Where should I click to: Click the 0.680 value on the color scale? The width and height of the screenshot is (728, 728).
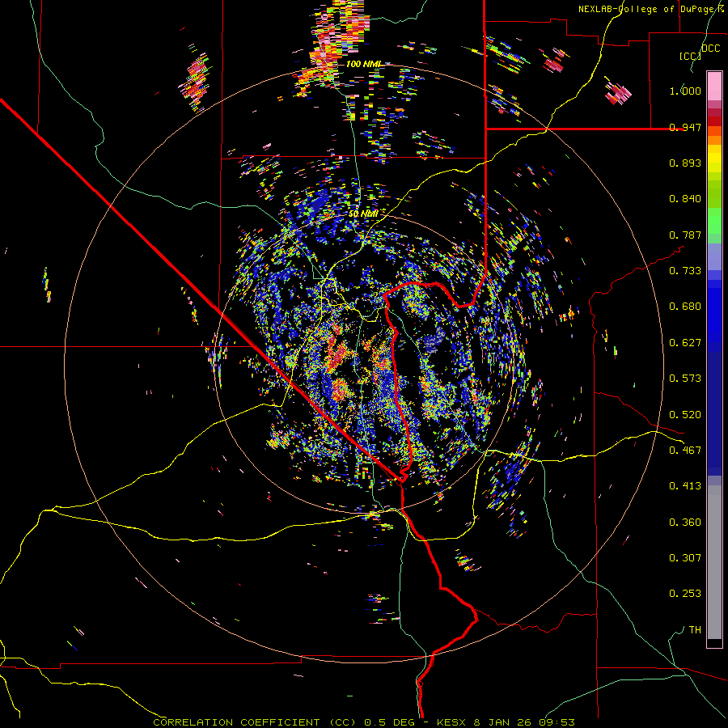pos(685,307)
